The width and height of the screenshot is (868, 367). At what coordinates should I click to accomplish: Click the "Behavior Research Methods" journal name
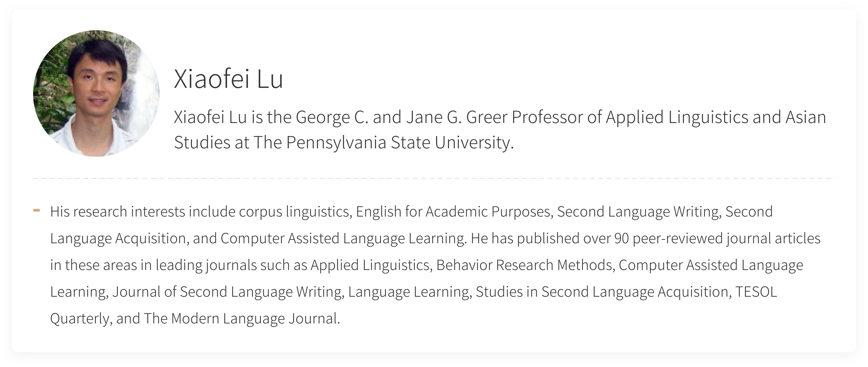tap(524, 265)
